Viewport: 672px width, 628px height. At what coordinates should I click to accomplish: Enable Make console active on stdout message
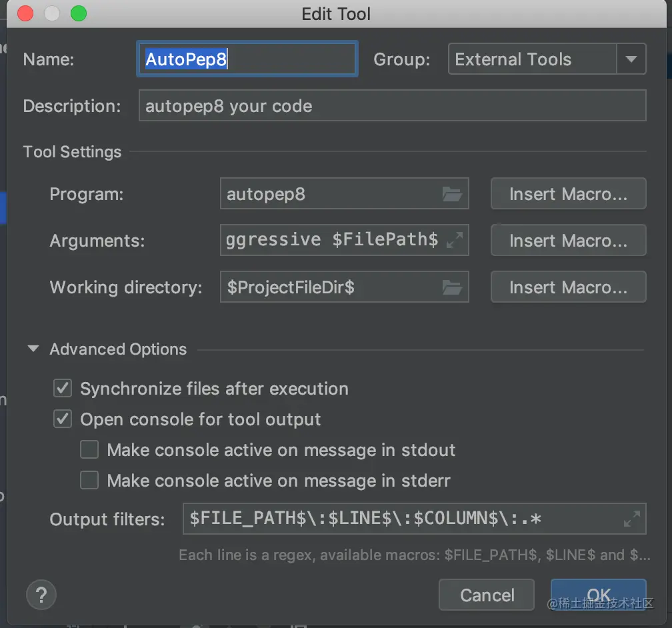(89, 450)
